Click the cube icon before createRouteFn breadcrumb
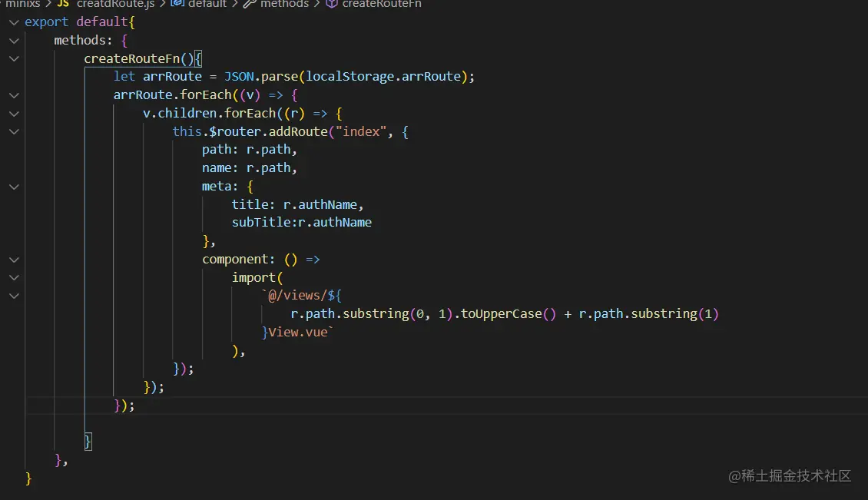The image size is (868, 500). [332, 4]
